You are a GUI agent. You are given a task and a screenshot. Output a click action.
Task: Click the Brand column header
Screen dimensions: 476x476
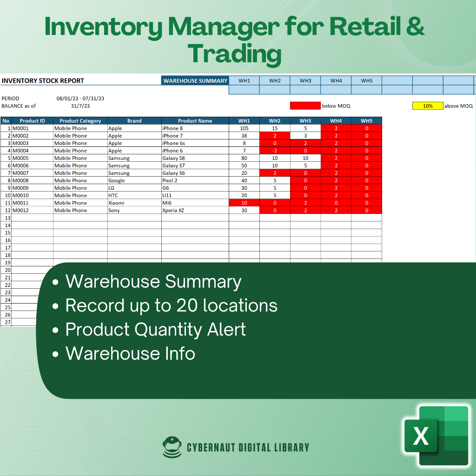[134, 121]
